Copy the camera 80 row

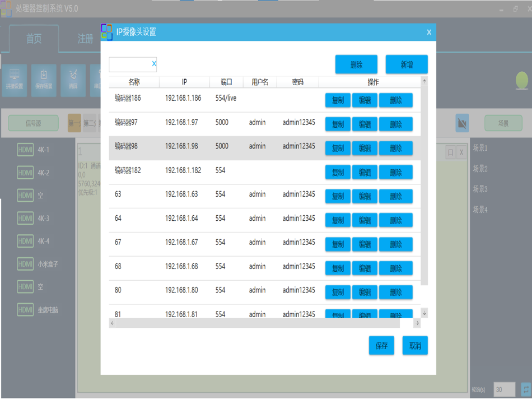[338, 292]
